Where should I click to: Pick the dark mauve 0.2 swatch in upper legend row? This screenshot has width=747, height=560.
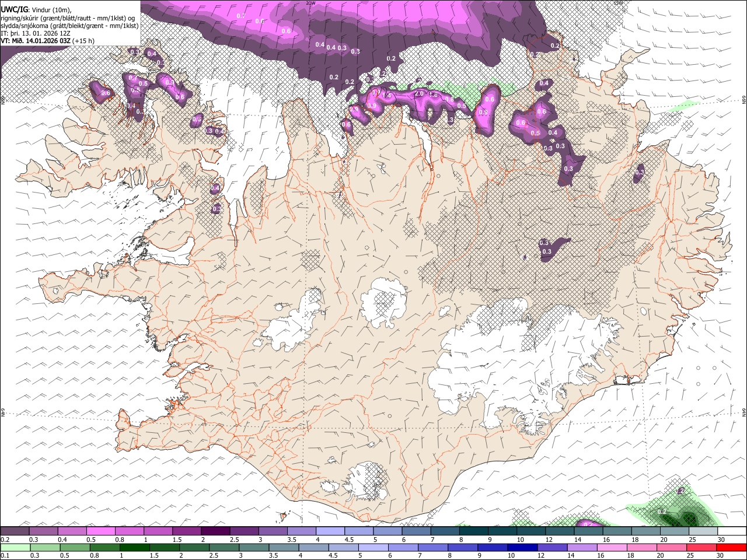15,531
